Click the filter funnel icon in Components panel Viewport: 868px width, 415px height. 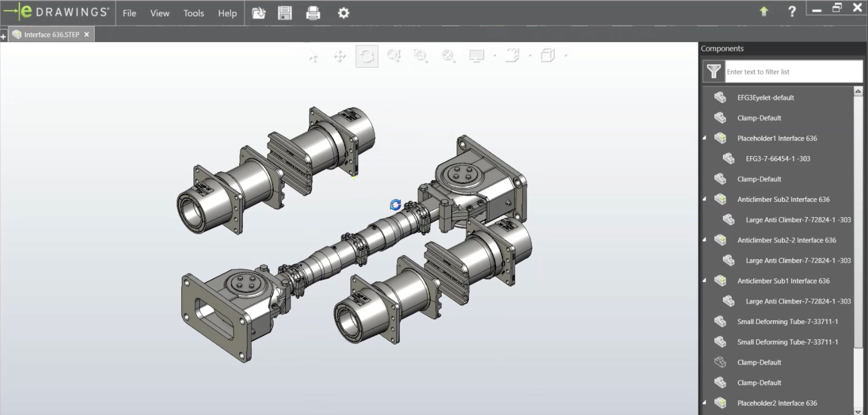714,72
